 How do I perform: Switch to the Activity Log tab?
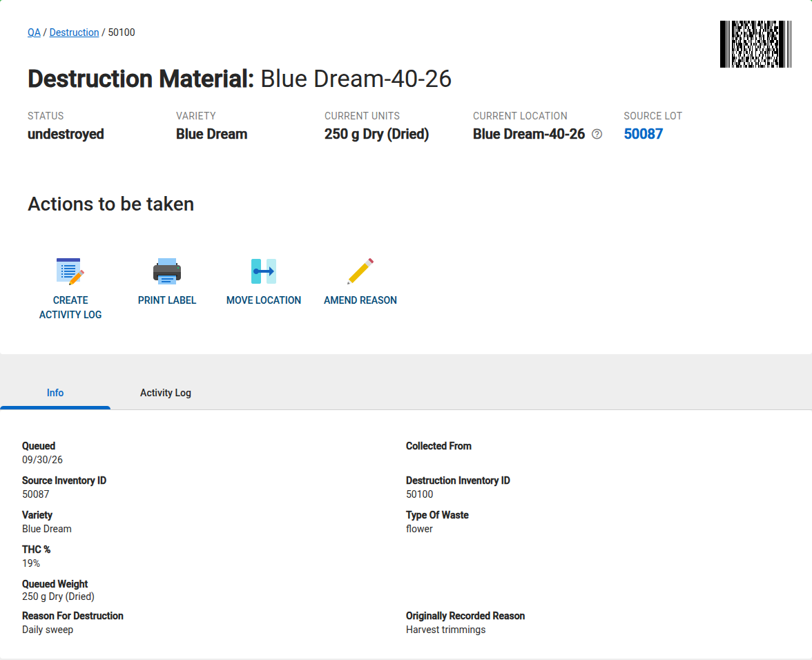166,393
